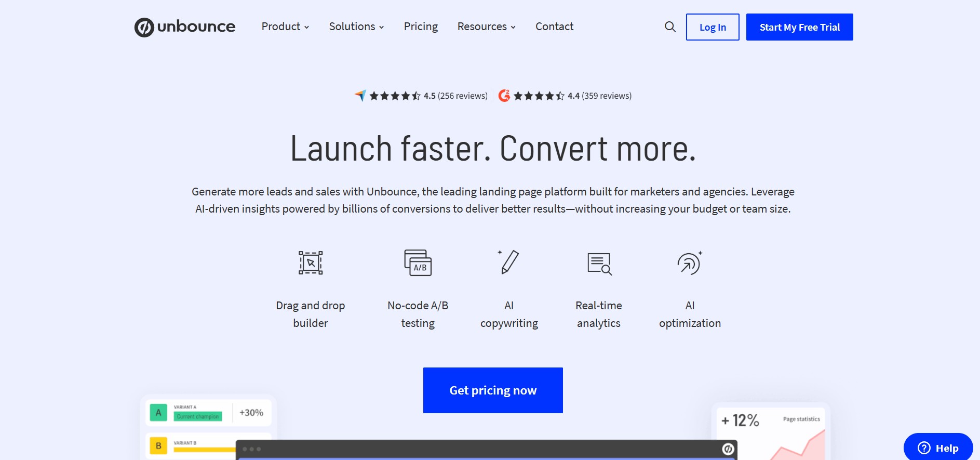Click the Drag and drop builder icon
The width and height of the screenshot is (980, 460).
[x=311, y=262]
